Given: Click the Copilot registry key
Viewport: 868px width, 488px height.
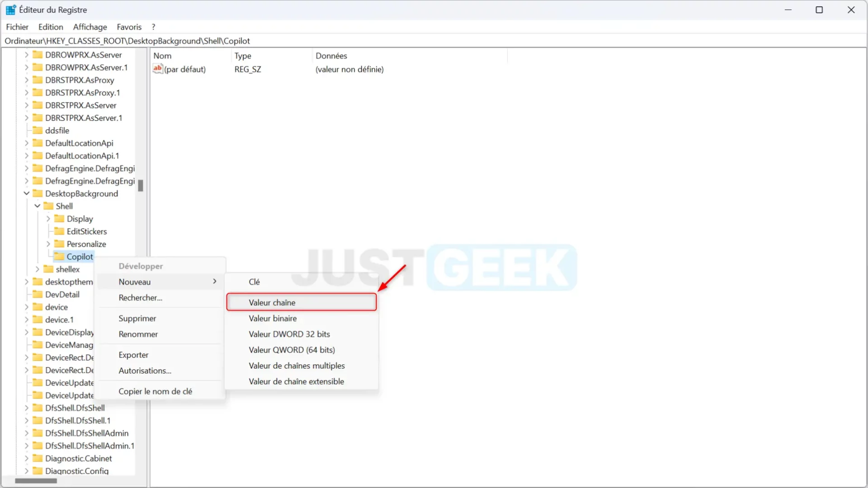Looking at the screenshot, I should [x=79, y=256].
